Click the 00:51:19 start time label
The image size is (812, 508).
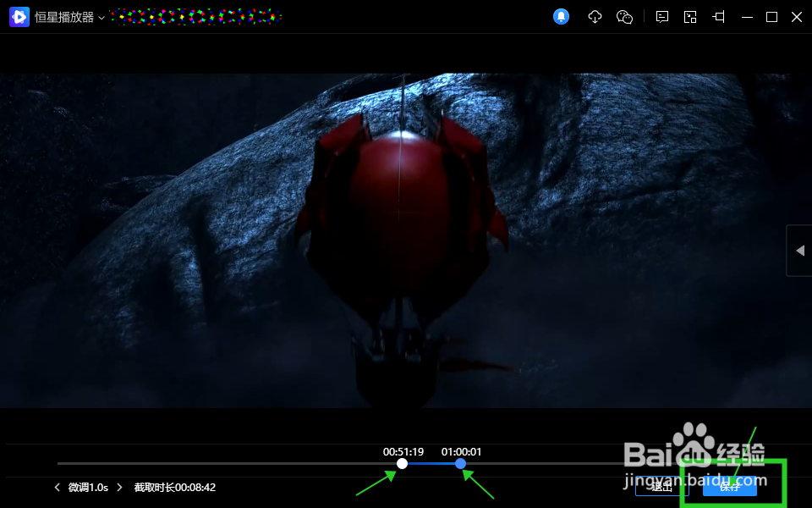403,451
